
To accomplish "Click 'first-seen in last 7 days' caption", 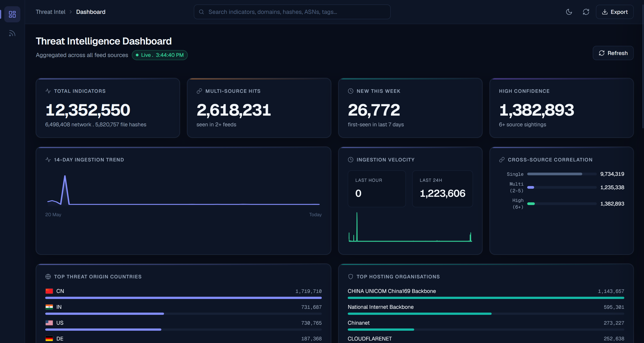I will click(x=376, y=124).
